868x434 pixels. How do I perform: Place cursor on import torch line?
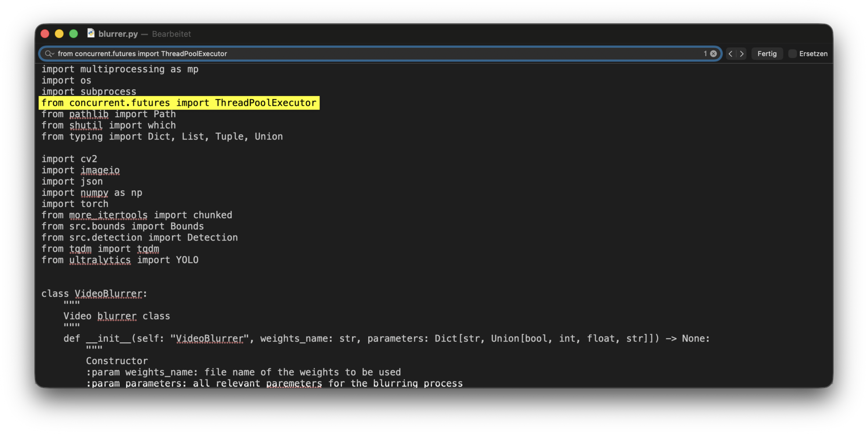75,204
